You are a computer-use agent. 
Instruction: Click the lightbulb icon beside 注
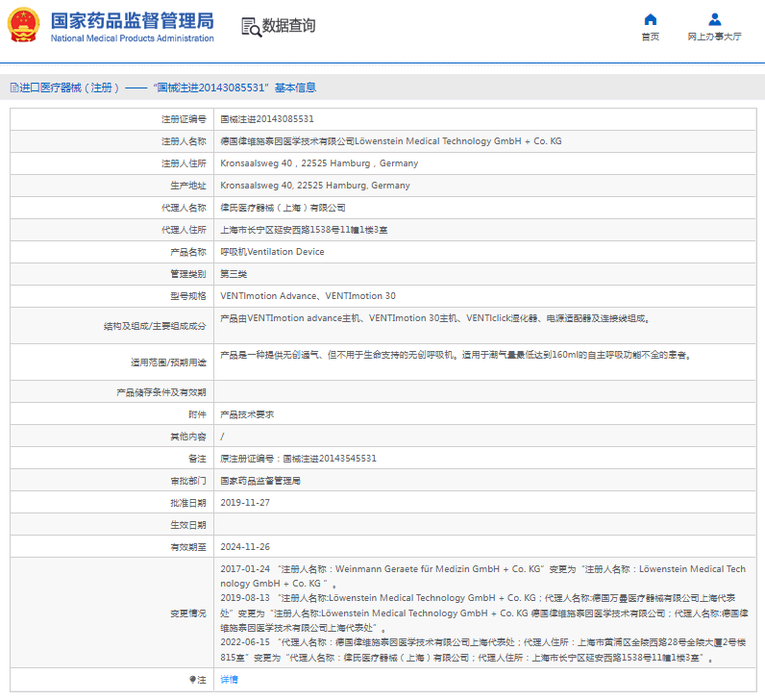(x=191, y=679)
